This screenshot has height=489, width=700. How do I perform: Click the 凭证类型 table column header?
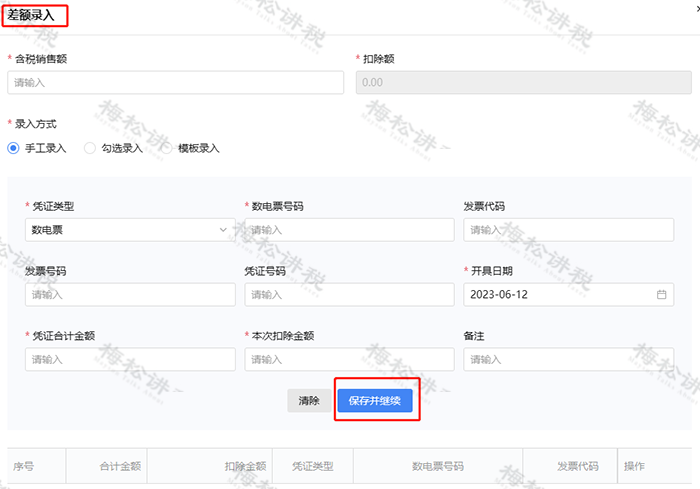pos(313,466)
